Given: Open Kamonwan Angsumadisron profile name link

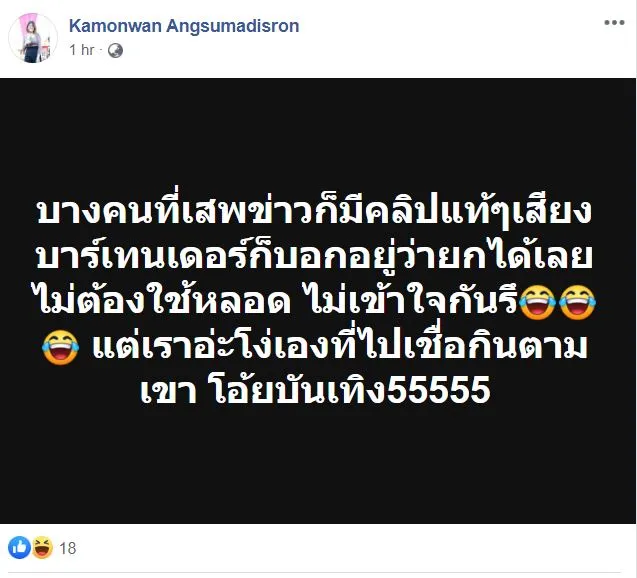Looking at the screenshot, I should point(184,26).
